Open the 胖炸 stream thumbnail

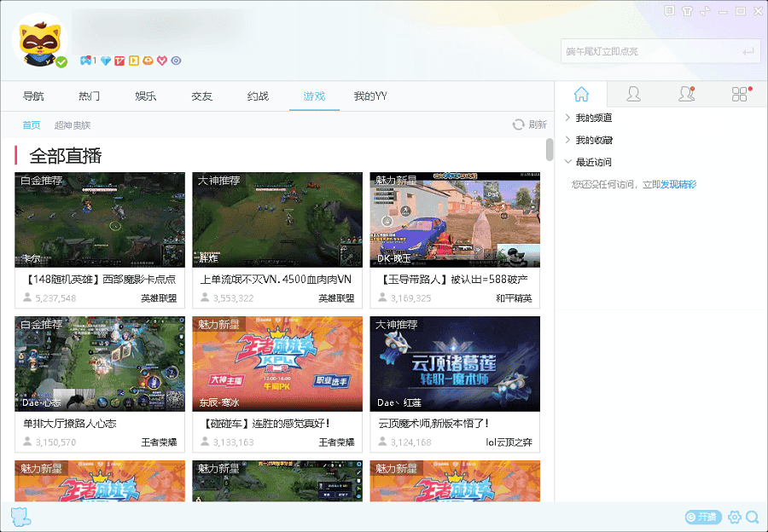point(277,220)
